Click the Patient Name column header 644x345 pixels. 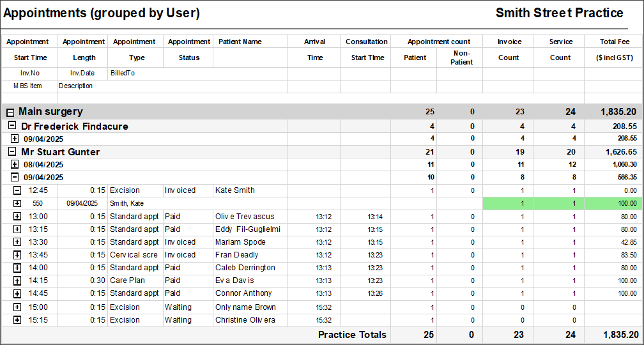(240, 42)
